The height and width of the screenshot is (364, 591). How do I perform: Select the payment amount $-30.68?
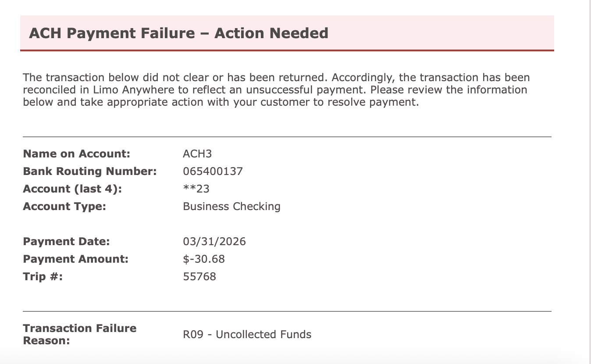pyautogui.click(x=204, y=259)
